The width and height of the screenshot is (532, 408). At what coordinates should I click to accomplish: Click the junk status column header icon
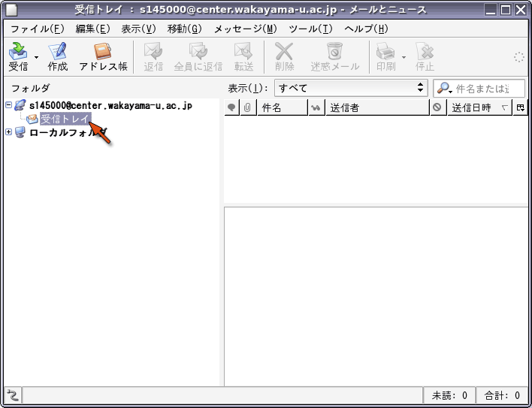(437, 107)
